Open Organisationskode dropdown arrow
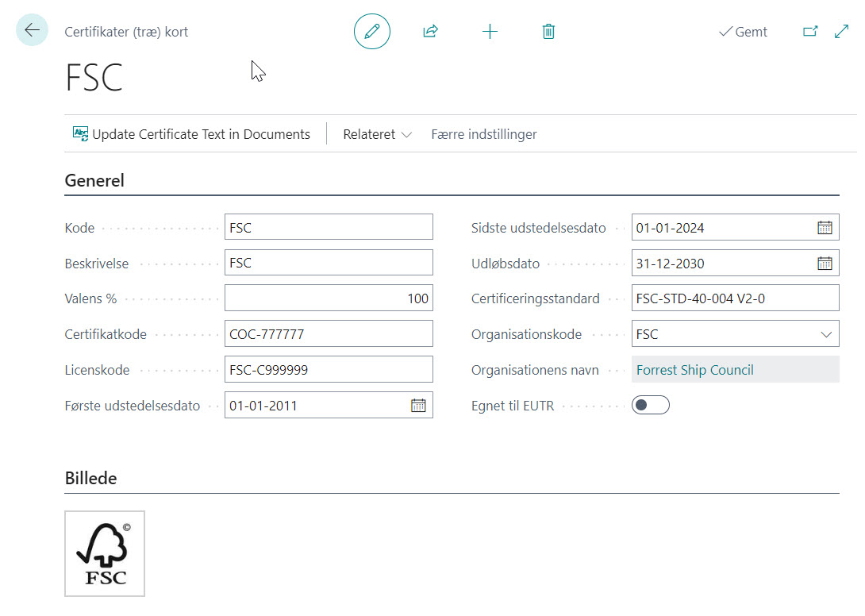This screenshot has width=865, height=616. (826, 334)
